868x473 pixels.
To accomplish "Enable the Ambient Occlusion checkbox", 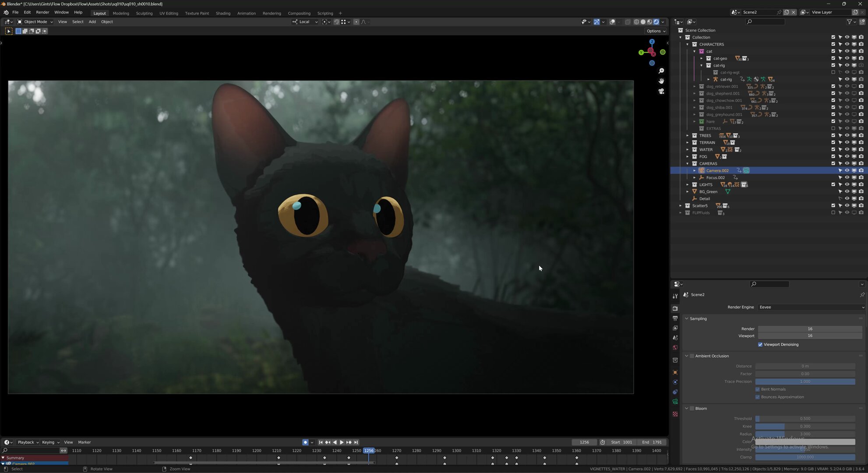I will (692, 356).
